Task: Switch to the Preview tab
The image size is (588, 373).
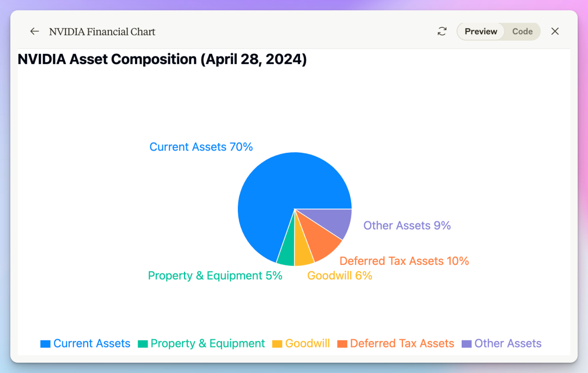Action: click(x=481, y=32)
